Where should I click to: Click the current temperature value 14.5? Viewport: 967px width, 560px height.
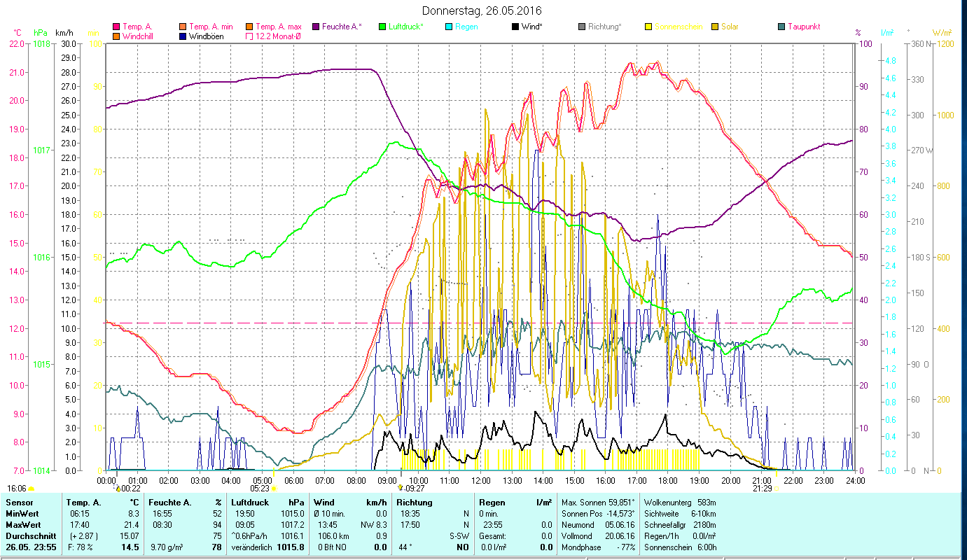129,547
